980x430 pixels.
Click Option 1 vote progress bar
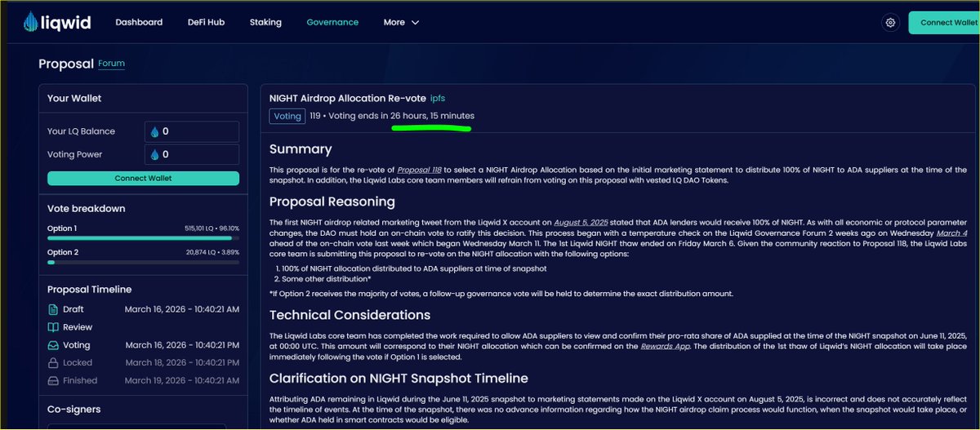point(143,238)
